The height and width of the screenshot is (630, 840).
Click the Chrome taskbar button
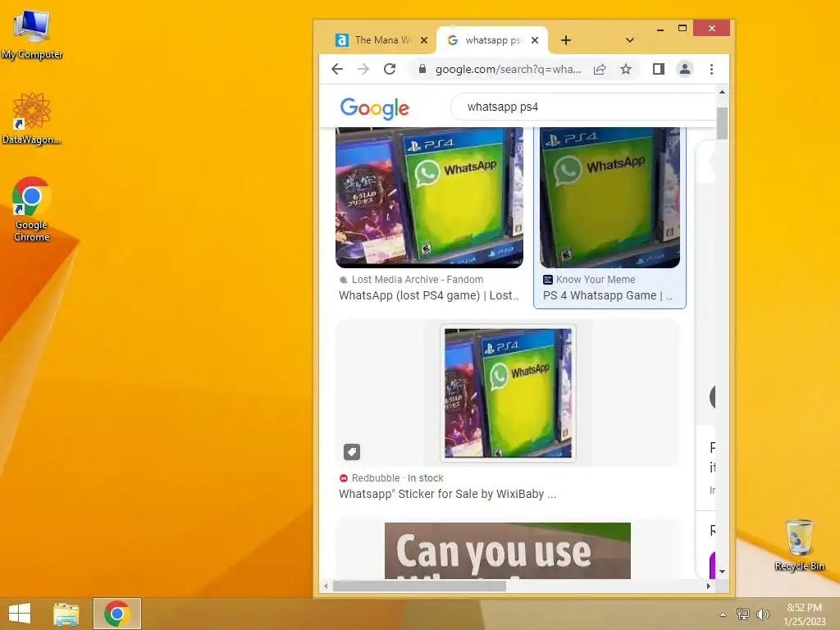[117, 614]
